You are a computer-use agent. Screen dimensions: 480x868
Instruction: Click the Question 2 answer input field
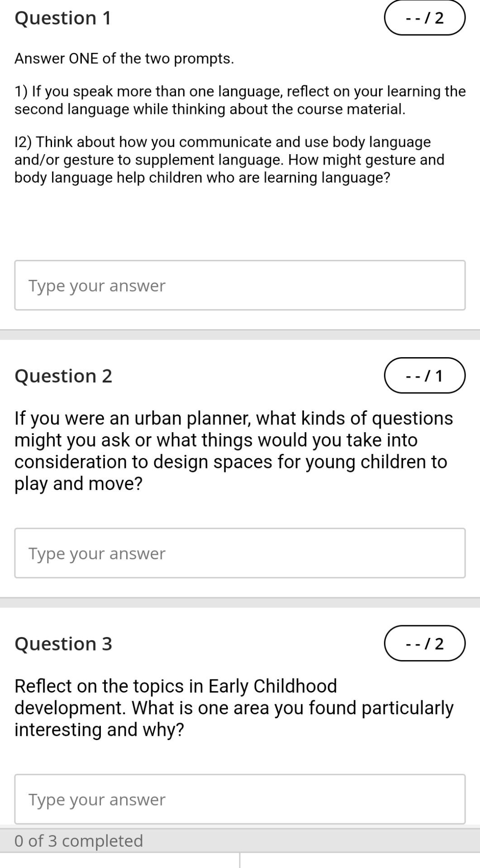point(240,552)
